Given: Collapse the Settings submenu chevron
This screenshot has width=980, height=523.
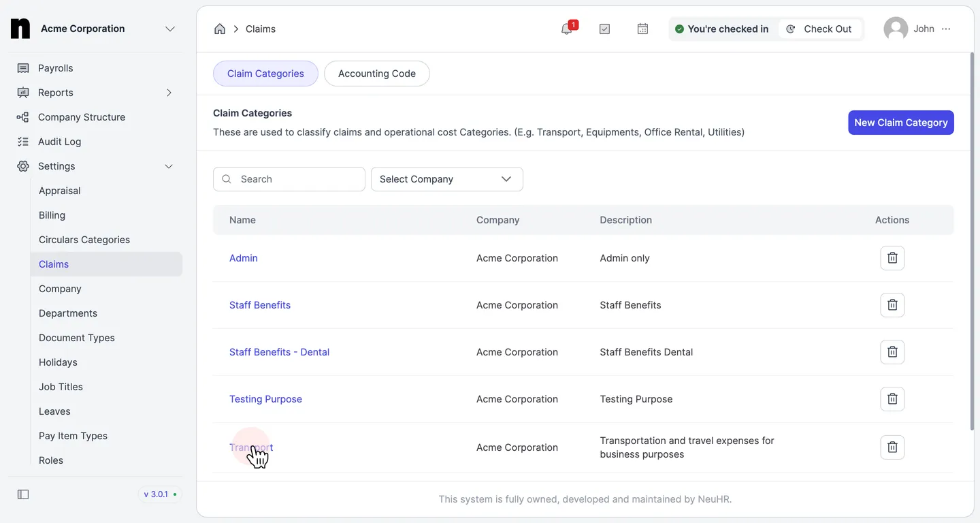Looking at the screenshot, I should [x=169, y=166].
